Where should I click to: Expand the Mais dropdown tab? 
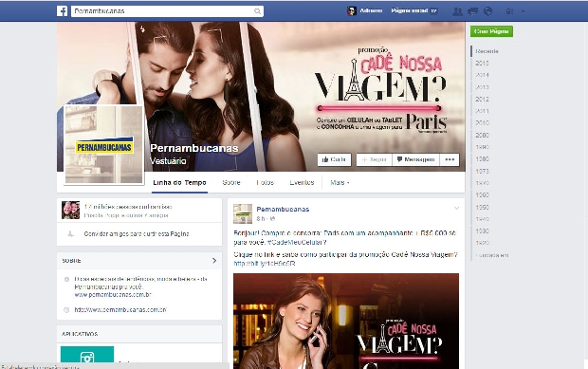pos(340,183)
